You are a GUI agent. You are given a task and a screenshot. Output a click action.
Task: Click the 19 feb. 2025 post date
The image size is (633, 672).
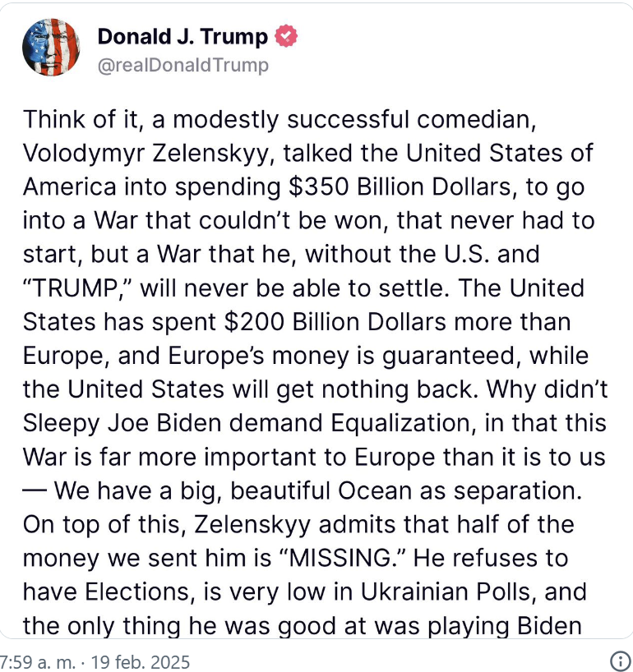click(x=141, y=661)
